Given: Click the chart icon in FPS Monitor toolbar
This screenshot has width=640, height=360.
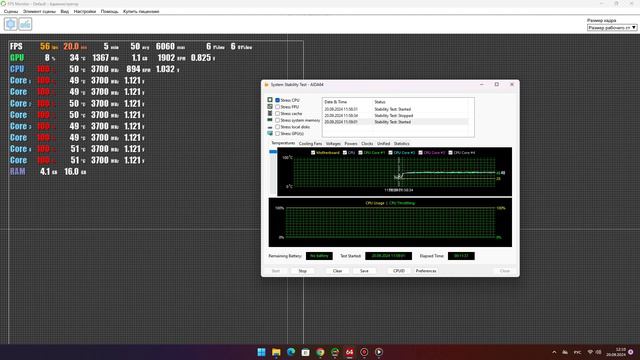Looking at the screenshot, I should click(x=25, y=24).
